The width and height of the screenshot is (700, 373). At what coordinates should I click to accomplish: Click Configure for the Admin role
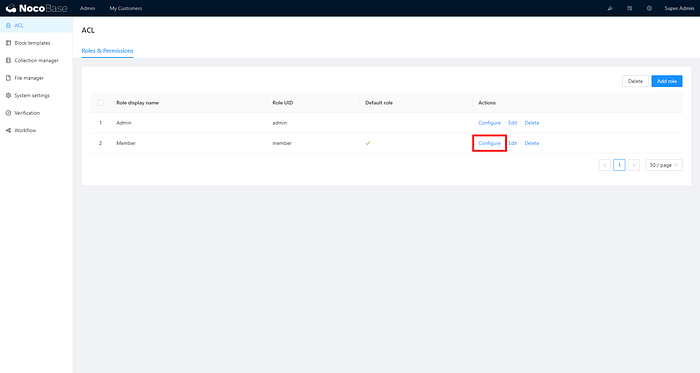[489, 123]
